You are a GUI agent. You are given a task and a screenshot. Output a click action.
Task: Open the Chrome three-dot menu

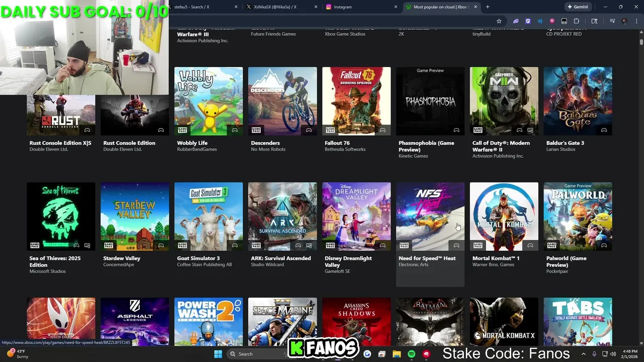[635, 21]
